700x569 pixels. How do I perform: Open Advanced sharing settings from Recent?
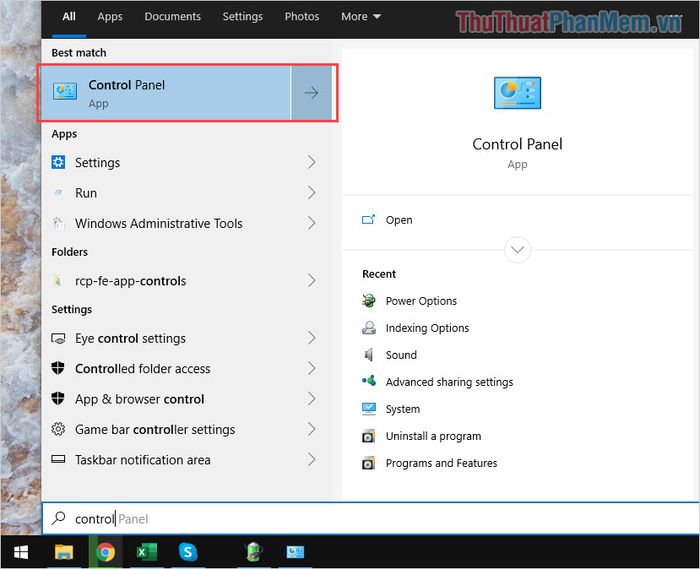(449, 382)
